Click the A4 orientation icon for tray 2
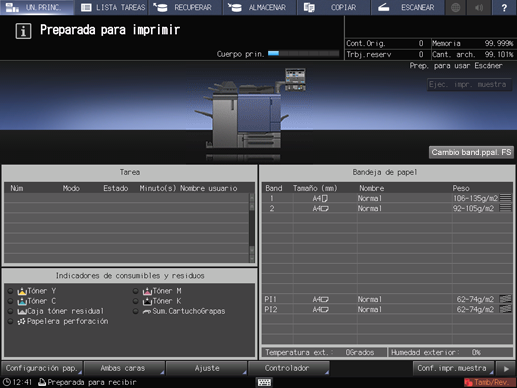 tap(325, 209)
